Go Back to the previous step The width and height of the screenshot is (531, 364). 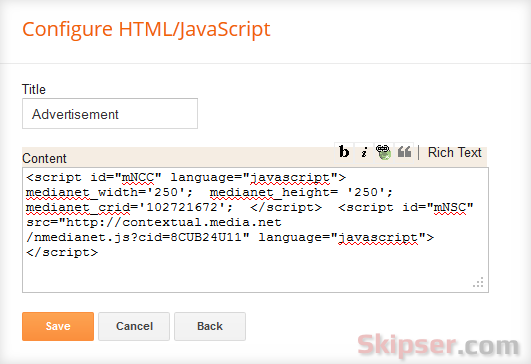(210, 326)
